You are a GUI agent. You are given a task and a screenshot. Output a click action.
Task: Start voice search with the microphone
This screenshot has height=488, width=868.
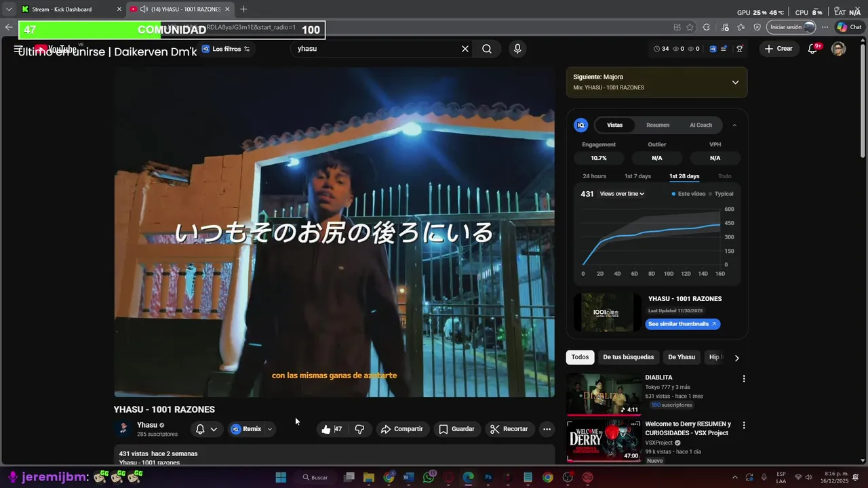pyautogui.click(x=517, y=49)
